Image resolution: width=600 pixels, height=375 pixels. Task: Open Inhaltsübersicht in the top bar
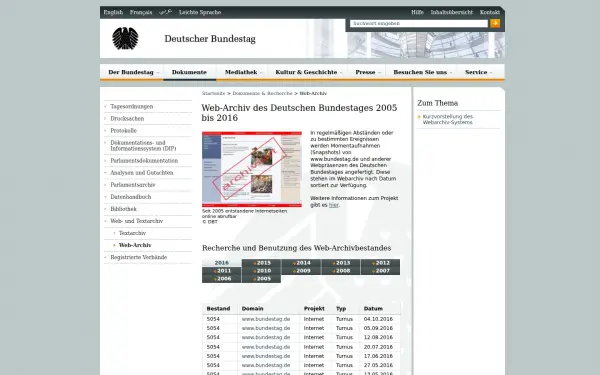[x=452, y=12]
